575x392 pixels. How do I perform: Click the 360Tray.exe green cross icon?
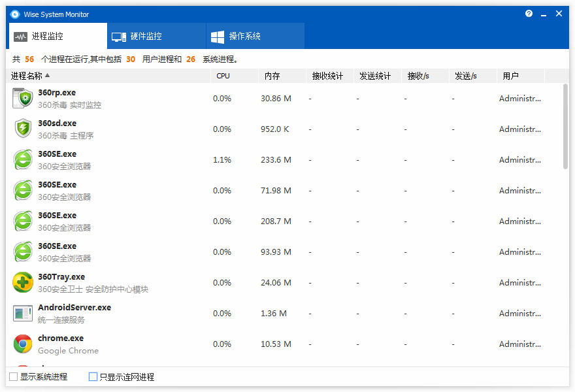click(22, 282)
